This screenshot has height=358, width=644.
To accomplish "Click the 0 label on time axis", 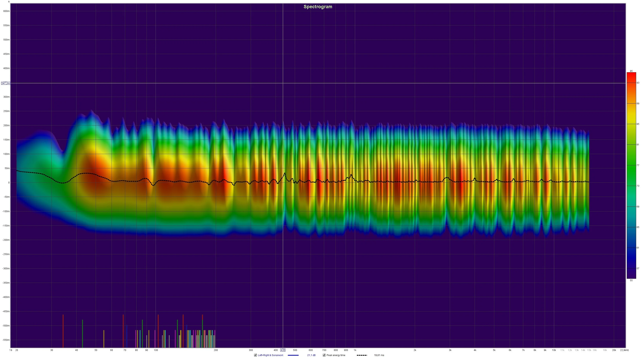I will [x=9, y=183].
